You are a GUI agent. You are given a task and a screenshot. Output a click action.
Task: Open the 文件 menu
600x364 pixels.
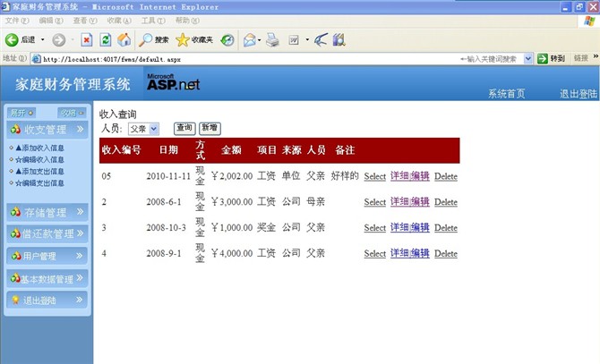(17, 21)
